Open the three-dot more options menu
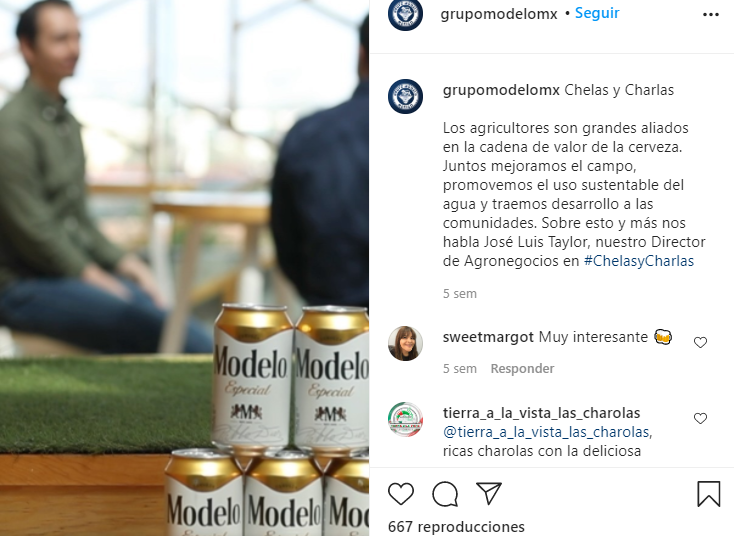Image resolution: width=734 pixels, height=536 pixels. pos(711,15)
